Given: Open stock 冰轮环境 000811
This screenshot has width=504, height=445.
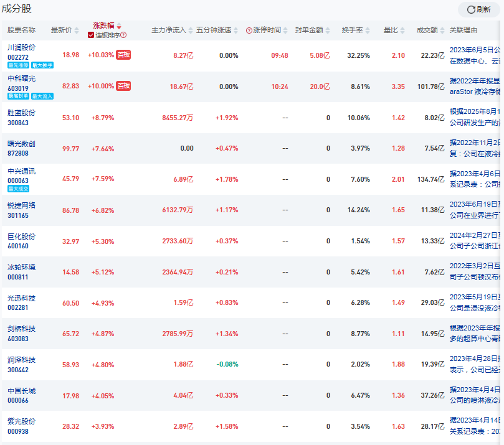Looking at the screenshot, I should pos(21,272).
